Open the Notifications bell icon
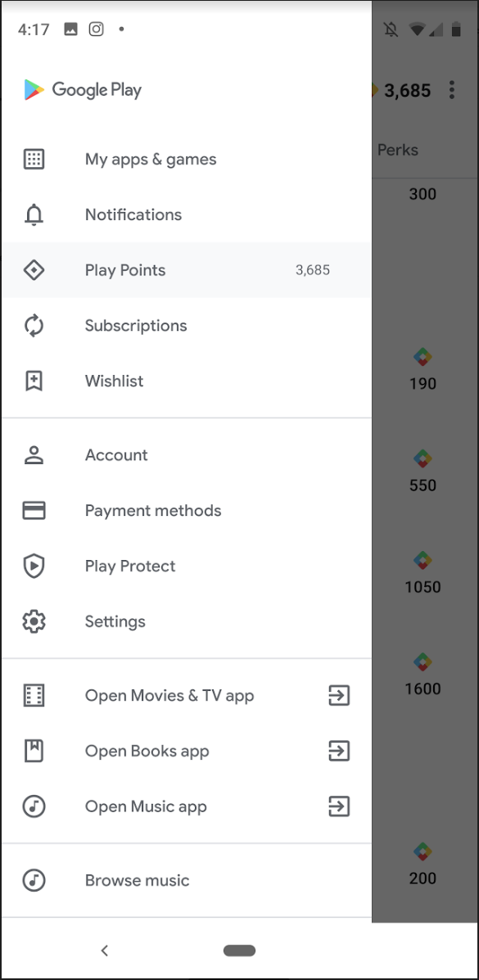This screenshot has height=980, width=479. click(x=34, y=215)
